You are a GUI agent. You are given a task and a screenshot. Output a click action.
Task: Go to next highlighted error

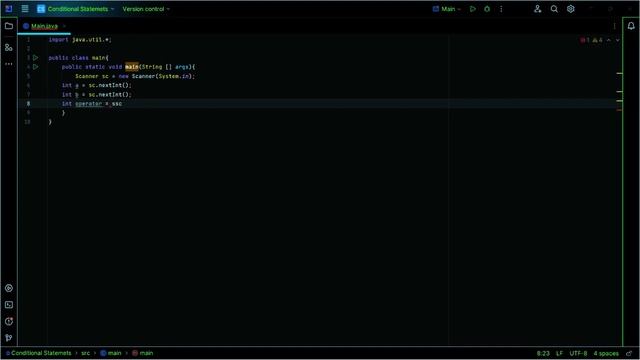click(618, 40)
